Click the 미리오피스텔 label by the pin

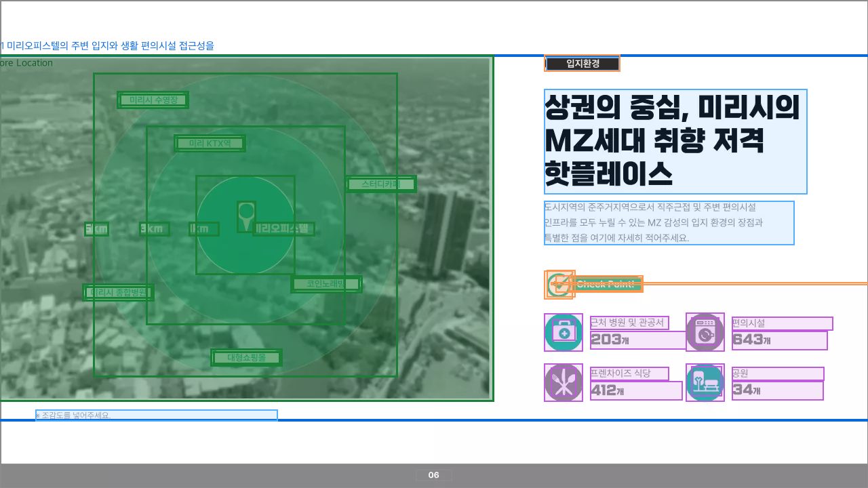click(283, 228)
